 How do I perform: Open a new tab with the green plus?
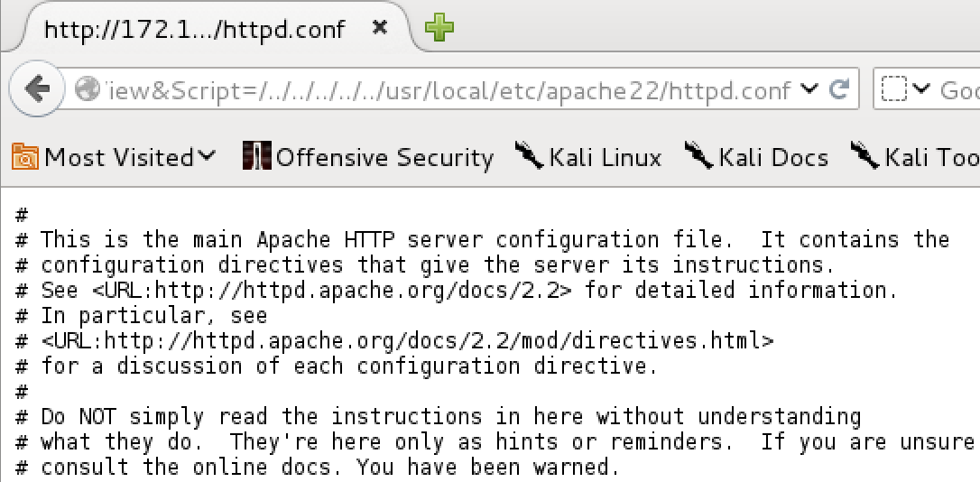[x=439, y=27]
